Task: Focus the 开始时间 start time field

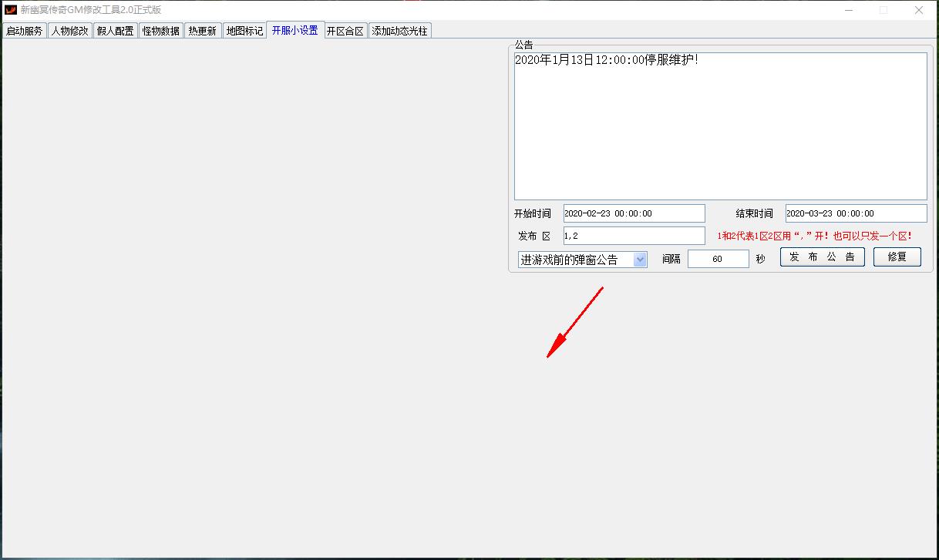Action: pyautogui.click(x=634, y=213)
